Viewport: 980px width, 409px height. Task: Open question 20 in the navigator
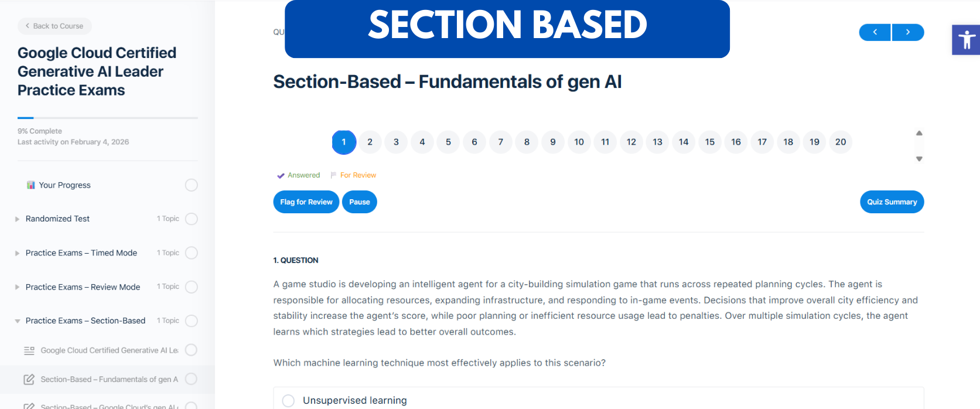click(840, 142)
